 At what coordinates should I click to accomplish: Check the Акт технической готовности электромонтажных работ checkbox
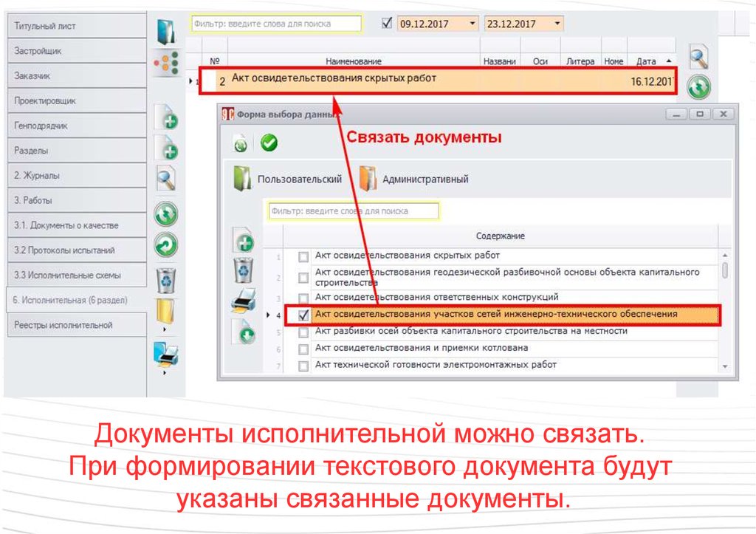click(x=303, y=366)
